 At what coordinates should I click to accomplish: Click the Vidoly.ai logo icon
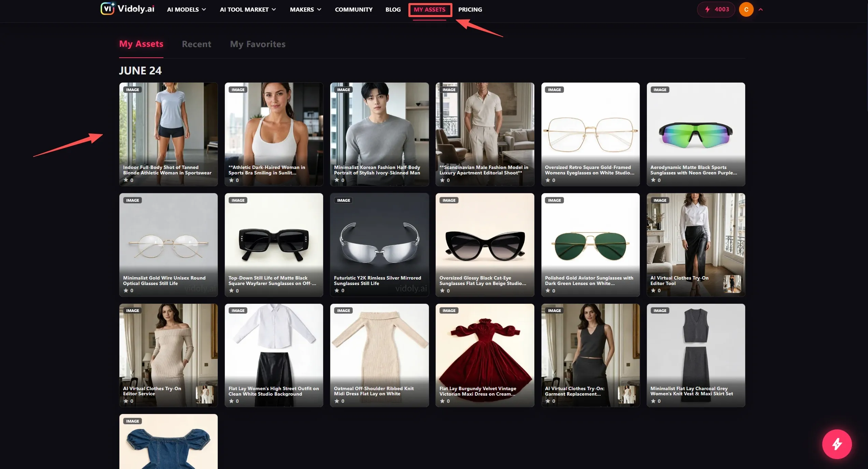pyautogui.click(x=107, y=9)
